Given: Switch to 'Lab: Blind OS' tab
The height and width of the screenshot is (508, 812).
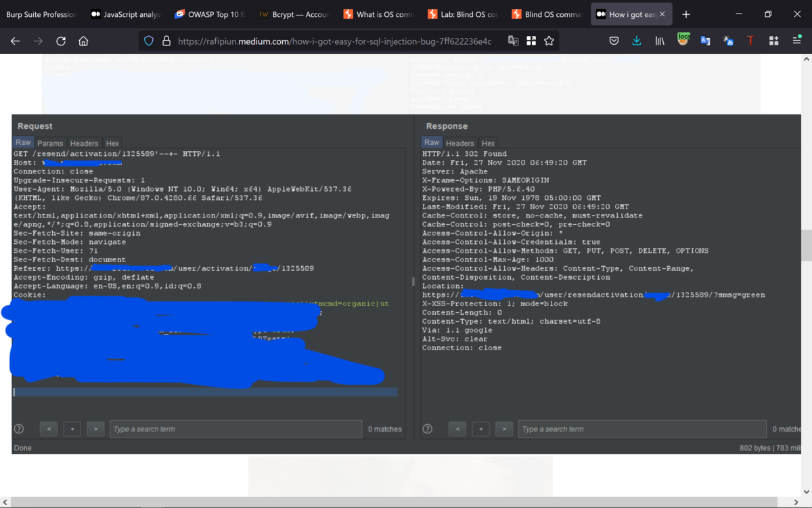Looking at the screenshot, I should coord(461,14).
